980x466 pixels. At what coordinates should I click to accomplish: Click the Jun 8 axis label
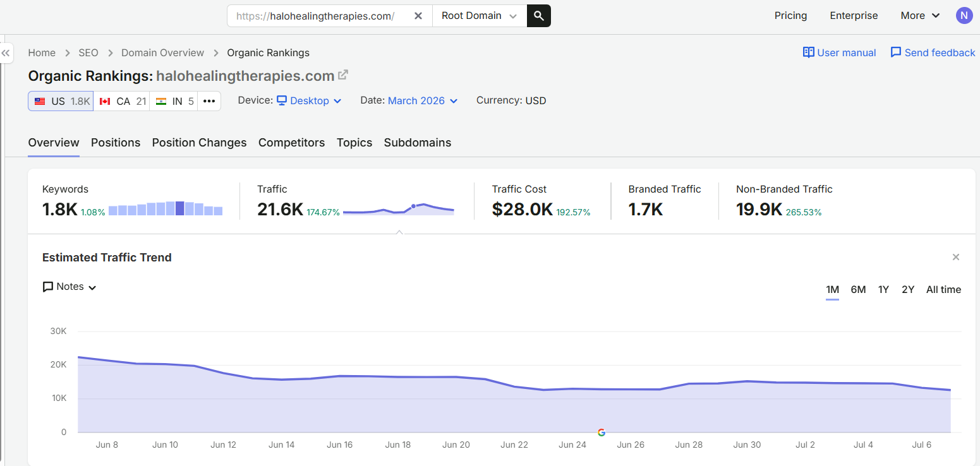click(107, 445)
